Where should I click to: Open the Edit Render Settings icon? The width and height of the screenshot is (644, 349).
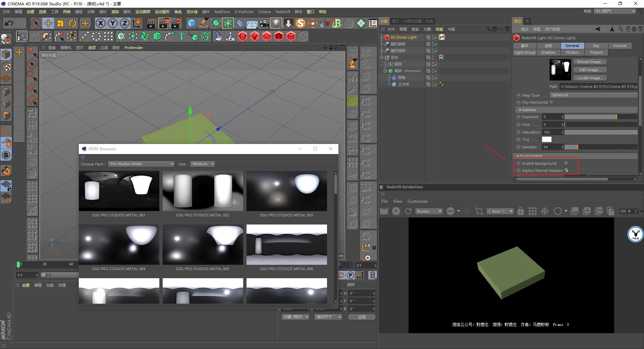point(176,23)
